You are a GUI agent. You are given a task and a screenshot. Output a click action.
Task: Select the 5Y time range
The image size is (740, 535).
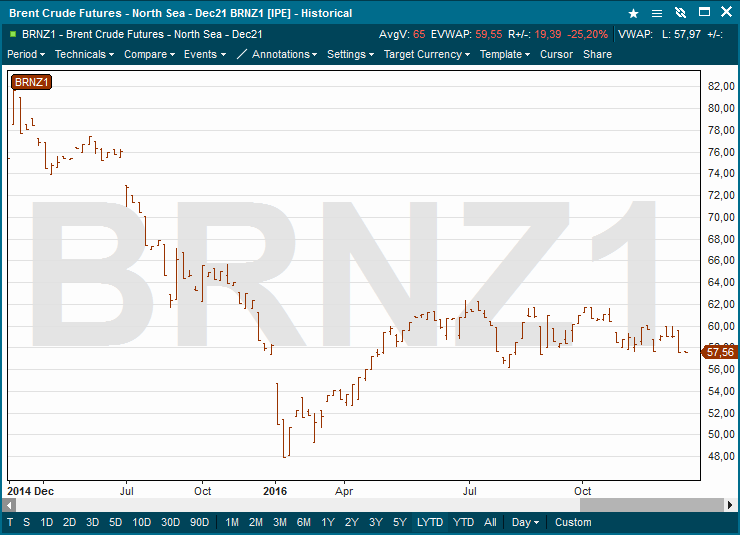coord(400,522)
